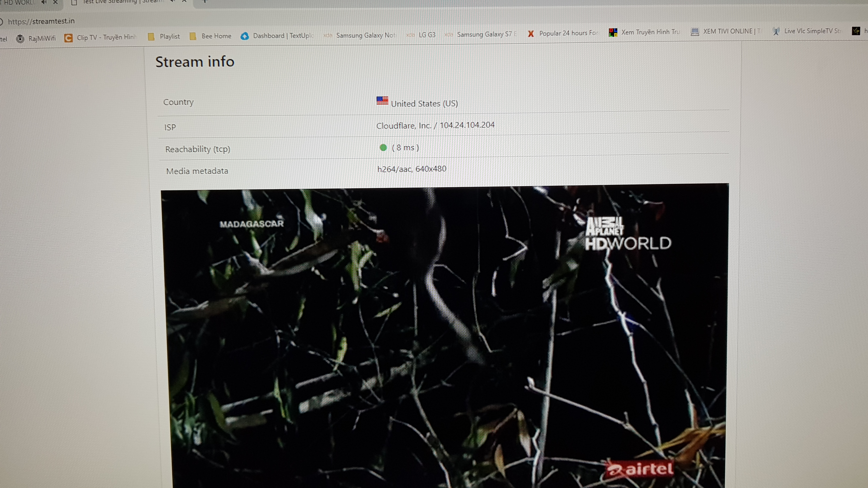This screenshot has height=488, width=868.
Task: Click the Xem Truyền Hình bookmark icon
Action: 613,32
